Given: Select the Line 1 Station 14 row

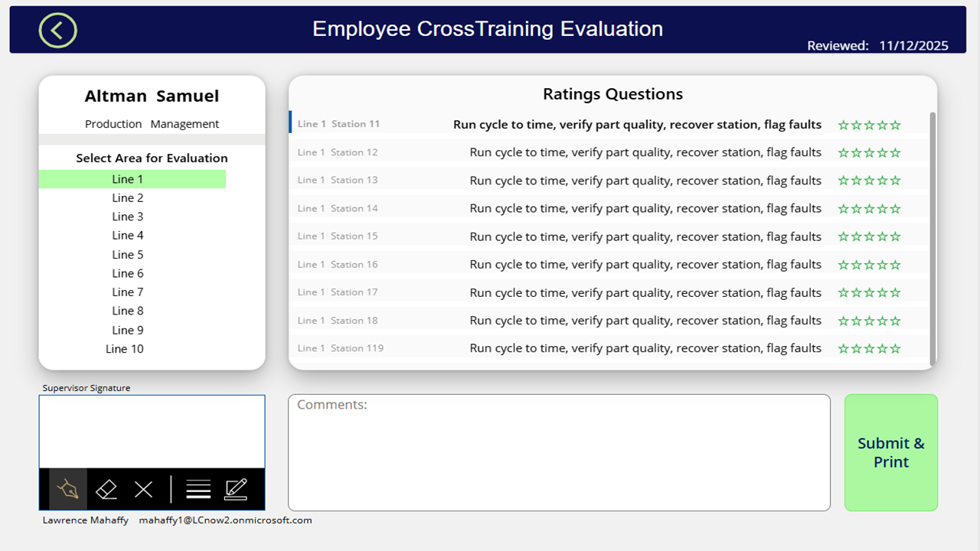Looking at the screenshot, I should [536, 207].
